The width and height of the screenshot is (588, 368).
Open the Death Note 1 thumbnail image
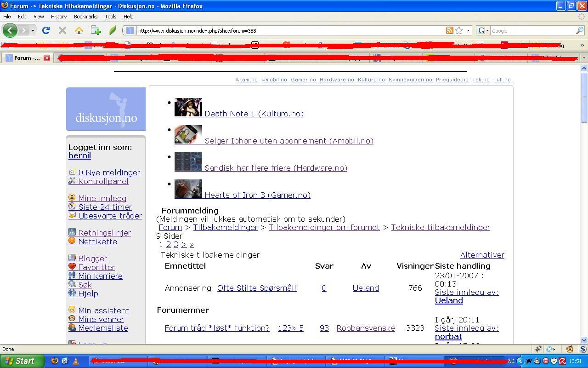(188, 107)
